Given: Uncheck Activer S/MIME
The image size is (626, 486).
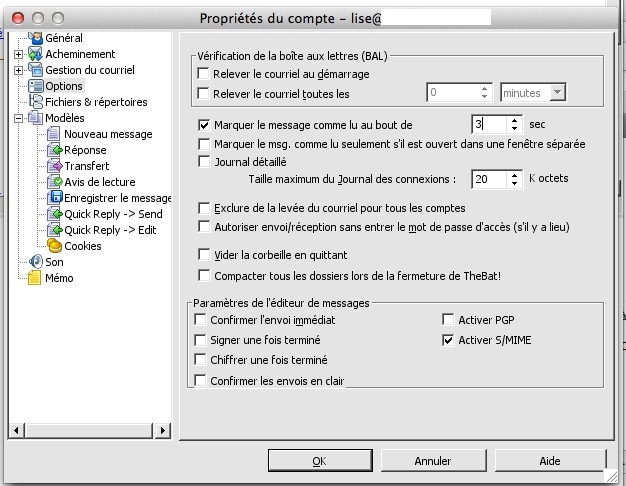Looking at the screenshot, I should 448,340.
